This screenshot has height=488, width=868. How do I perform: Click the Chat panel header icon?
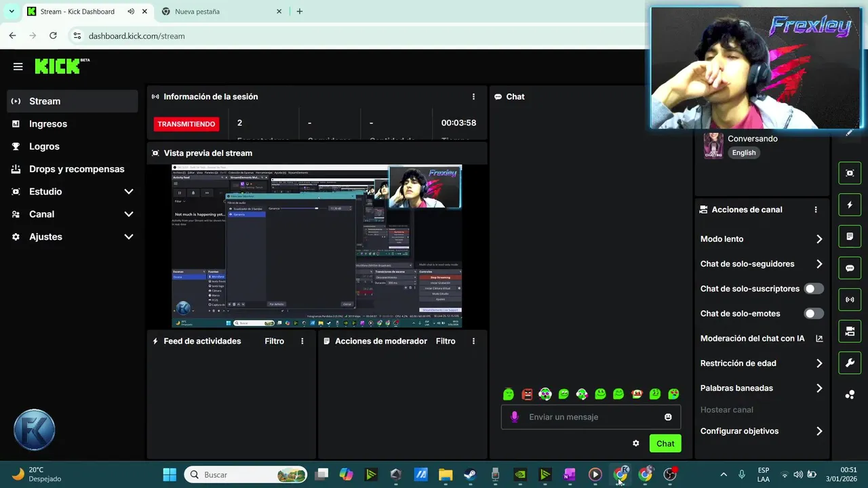(x=498, y=97)
